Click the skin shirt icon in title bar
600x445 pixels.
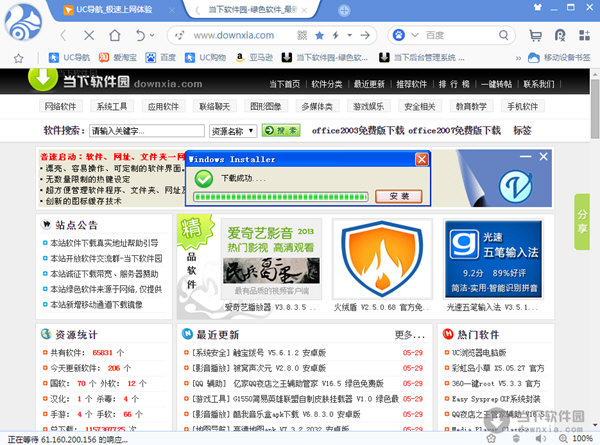[x=538, y=7]
